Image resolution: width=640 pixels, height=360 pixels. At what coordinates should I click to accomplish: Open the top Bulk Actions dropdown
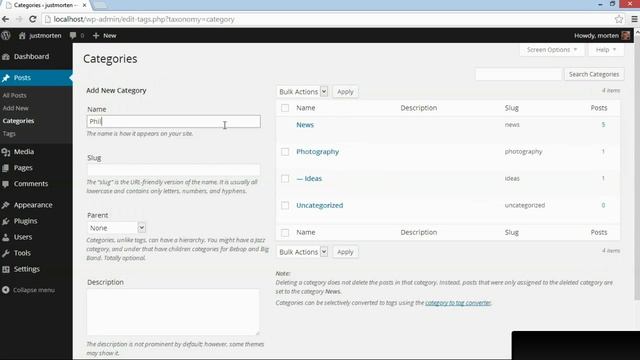pyautogui.click(x=302, y=91)
